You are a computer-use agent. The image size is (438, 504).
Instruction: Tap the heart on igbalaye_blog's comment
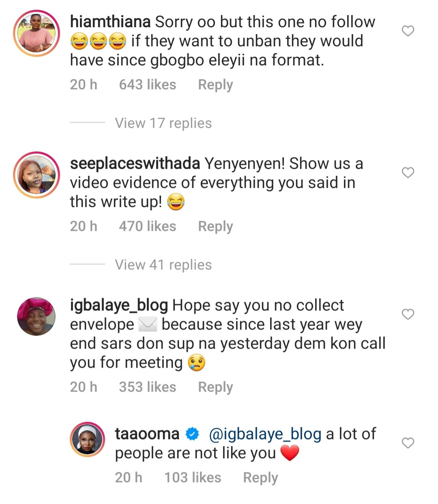click(x=408, y=314)
